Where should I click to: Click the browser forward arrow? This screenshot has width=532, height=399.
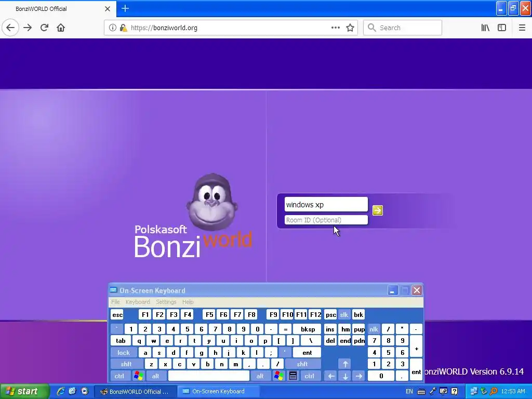tap(28, 28)
